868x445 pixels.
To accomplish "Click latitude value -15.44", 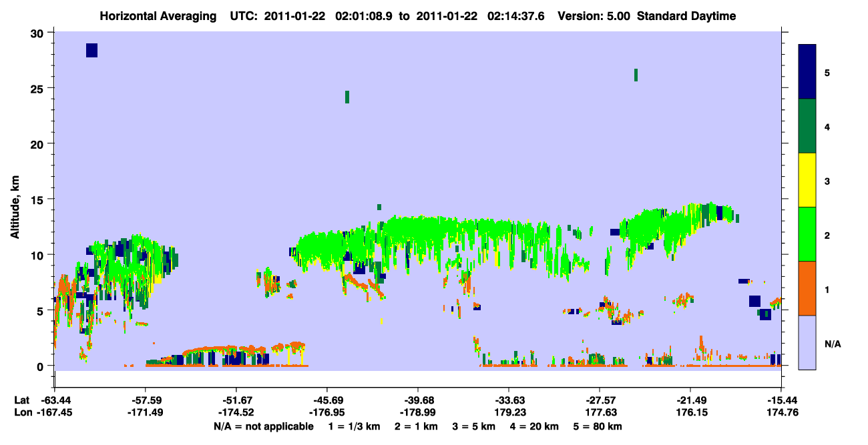I will pos(781,400).
